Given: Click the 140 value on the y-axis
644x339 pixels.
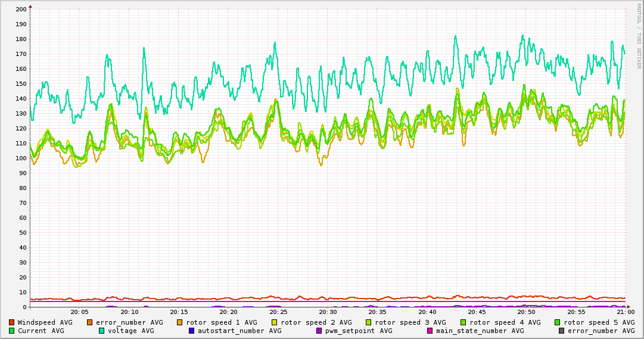Looking at the screenshot, I should [21, 99].
